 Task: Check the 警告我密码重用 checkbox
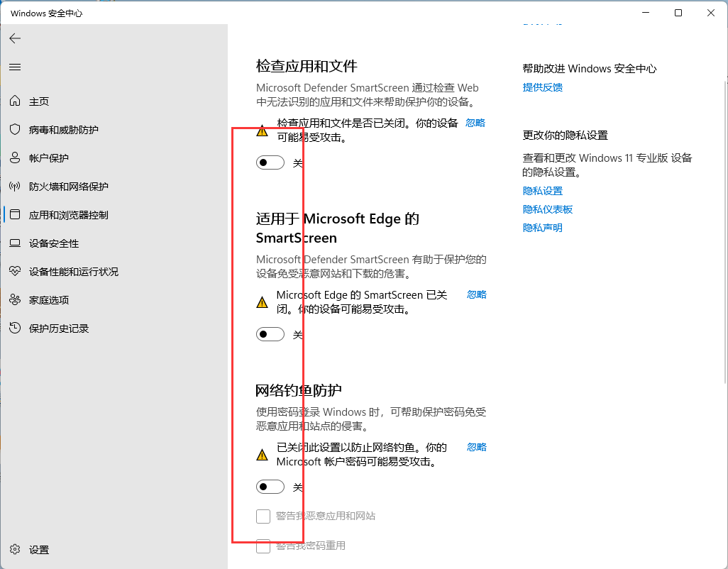pos(263,546)
